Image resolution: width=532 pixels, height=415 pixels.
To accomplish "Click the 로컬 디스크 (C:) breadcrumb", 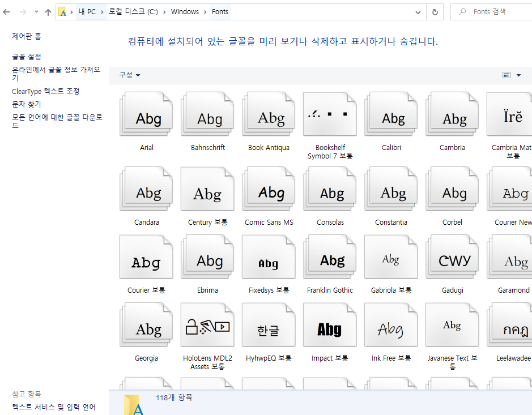I will coord(133,12).
